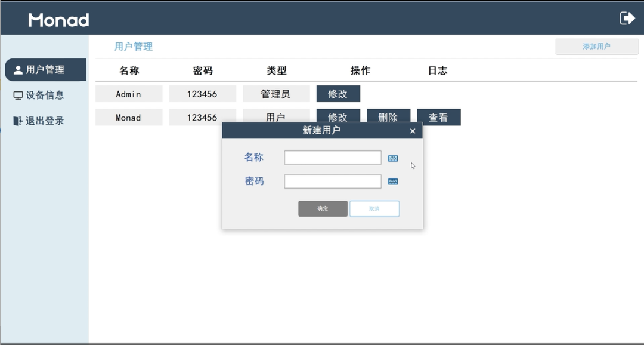The image size is (644, 345).
Task: Click the logout arrow icon in header
Action: pyautogui.click(x=627, y=18)
